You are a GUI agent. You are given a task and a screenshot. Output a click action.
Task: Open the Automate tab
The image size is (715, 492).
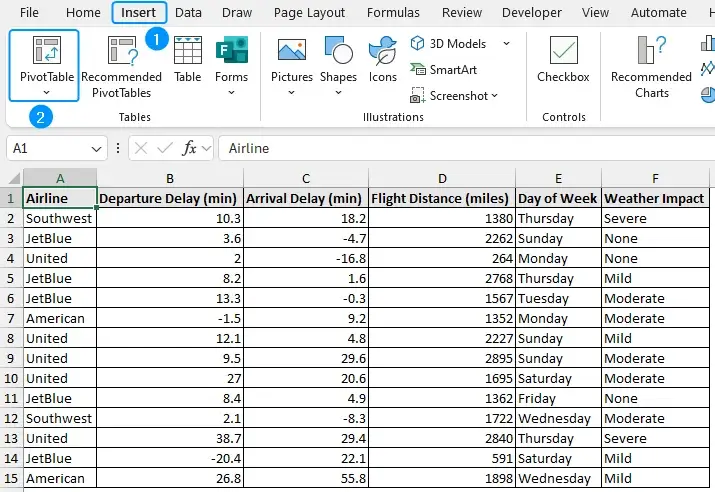coord(658,12)
